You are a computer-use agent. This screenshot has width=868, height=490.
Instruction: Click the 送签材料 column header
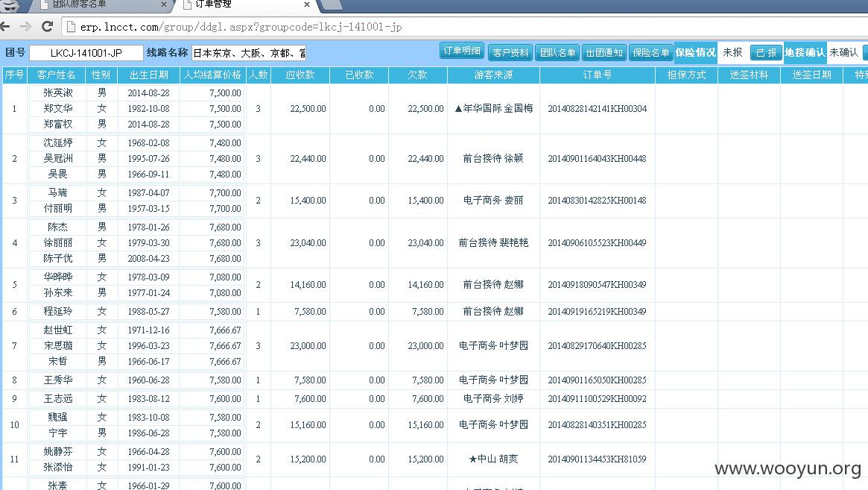[x=749, y=75]
